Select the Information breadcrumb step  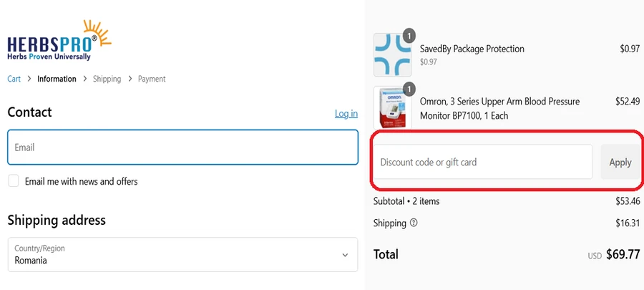point(57,79)
